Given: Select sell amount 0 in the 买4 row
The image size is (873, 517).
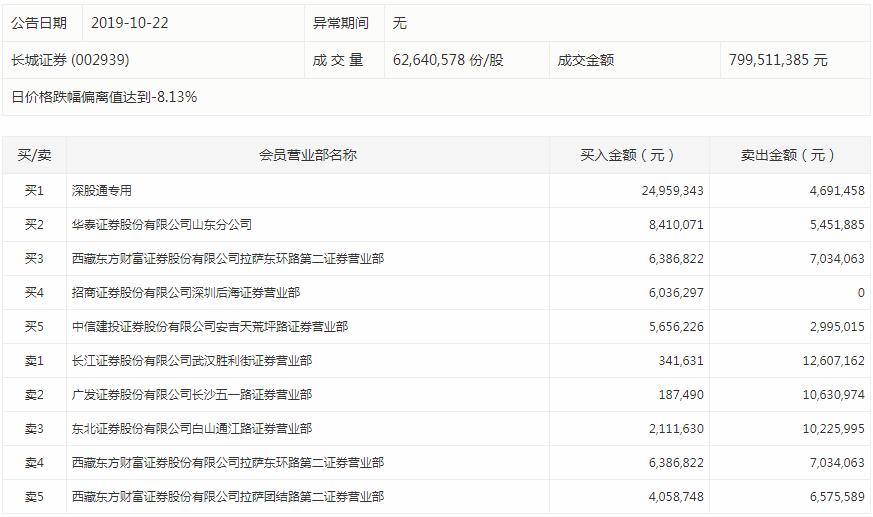Looking at the screenshot, I should pos(861,292).
